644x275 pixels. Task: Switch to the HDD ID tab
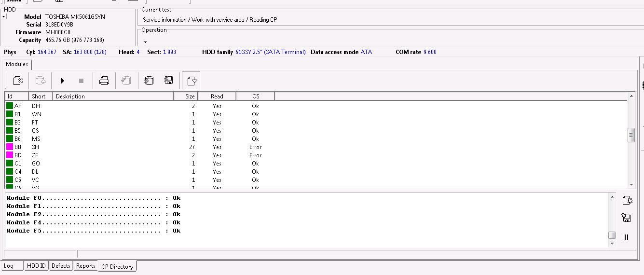pyautogui.click(x=36, y=266)
